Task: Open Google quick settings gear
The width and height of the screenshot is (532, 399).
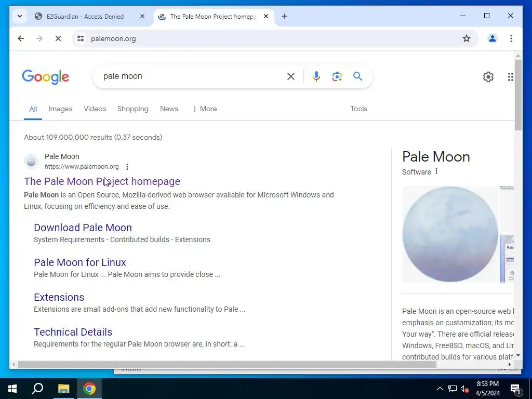Action: [488, 77]
